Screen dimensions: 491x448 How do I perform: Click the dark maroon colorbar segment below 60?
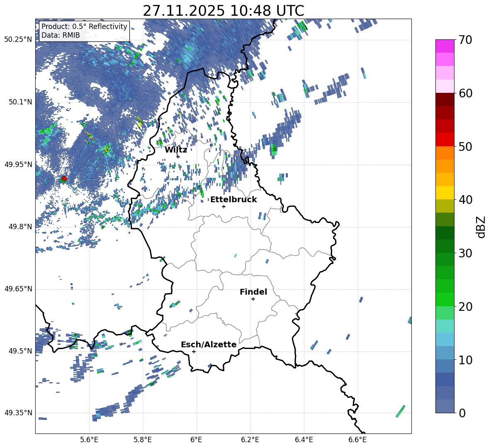point(445,99)
